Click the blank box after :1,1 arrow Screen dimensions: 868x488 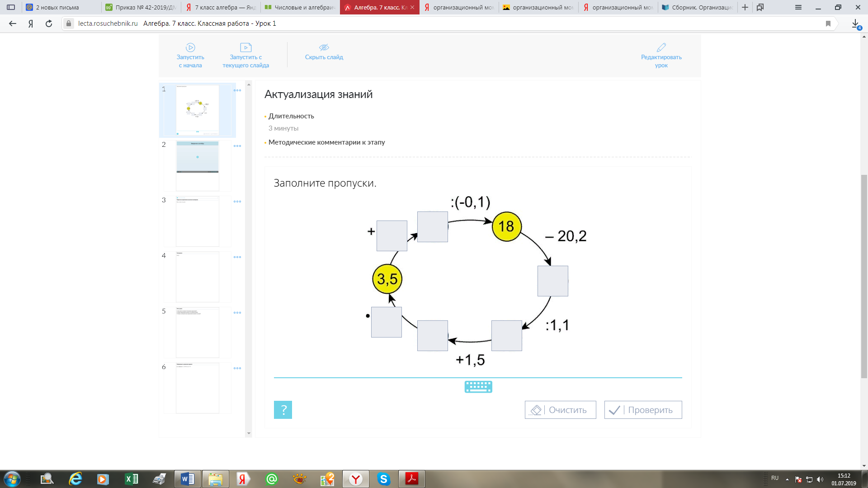pyautogui.click(x=507, y=336)
